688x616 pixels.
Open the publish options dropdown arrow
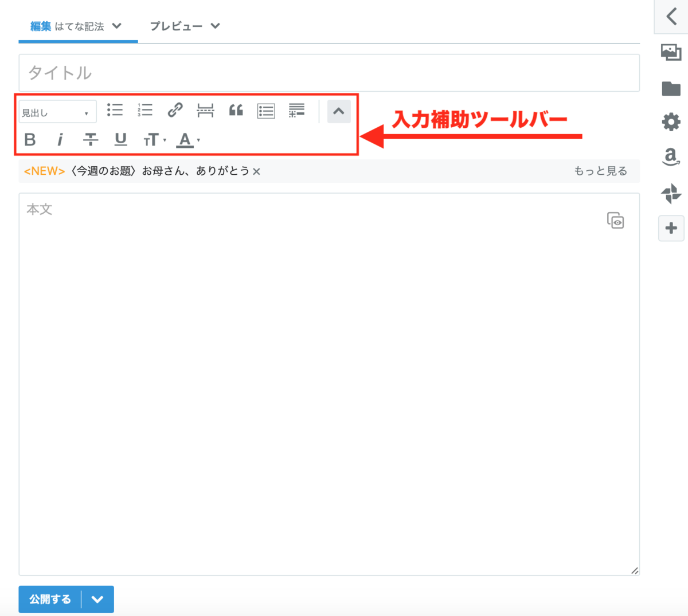(97, 599)
